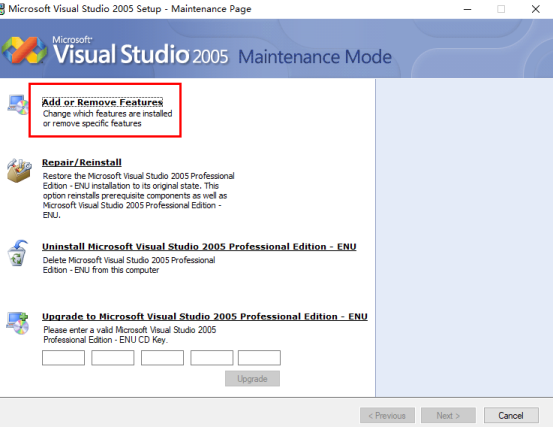The width and height of the screenshot is (554, 427).
Task: Click 'Please enter a valid' CD Key text
Action: tap(130, 335)
